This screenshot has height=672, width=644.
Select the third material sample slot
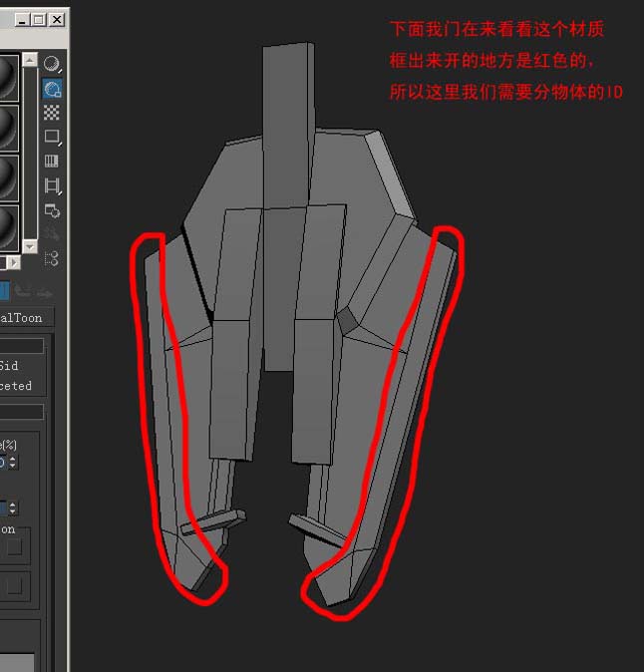pos(8,177)
